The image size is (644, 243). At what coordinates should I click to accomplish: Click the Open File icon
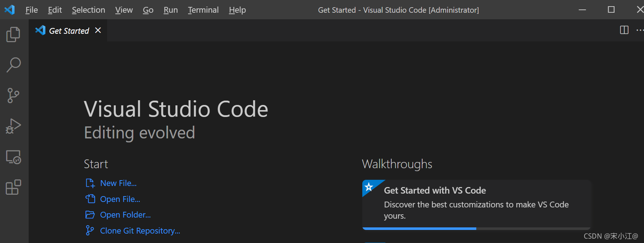click(90, 199)
